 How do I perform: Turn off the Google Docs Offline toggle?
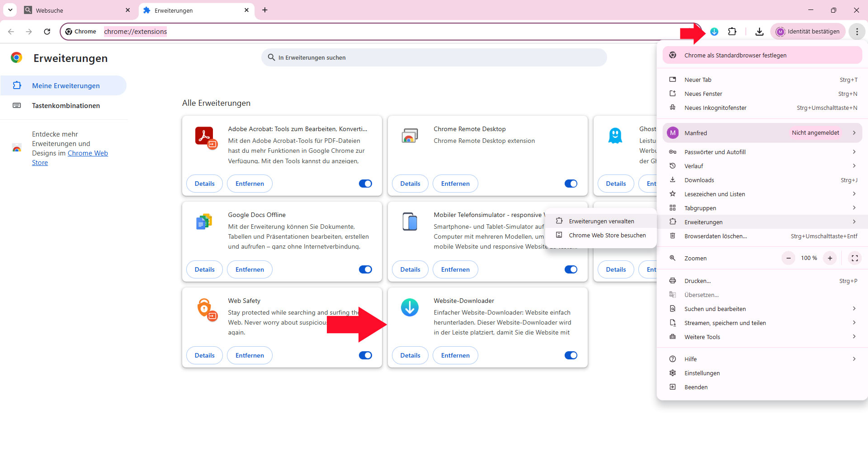coord(365,269)
